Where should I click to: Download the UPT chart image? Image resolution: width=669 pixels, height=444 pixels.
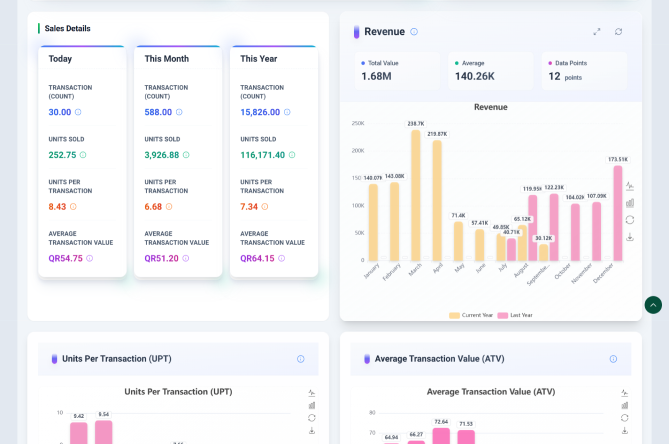click(x=312, y=431)
